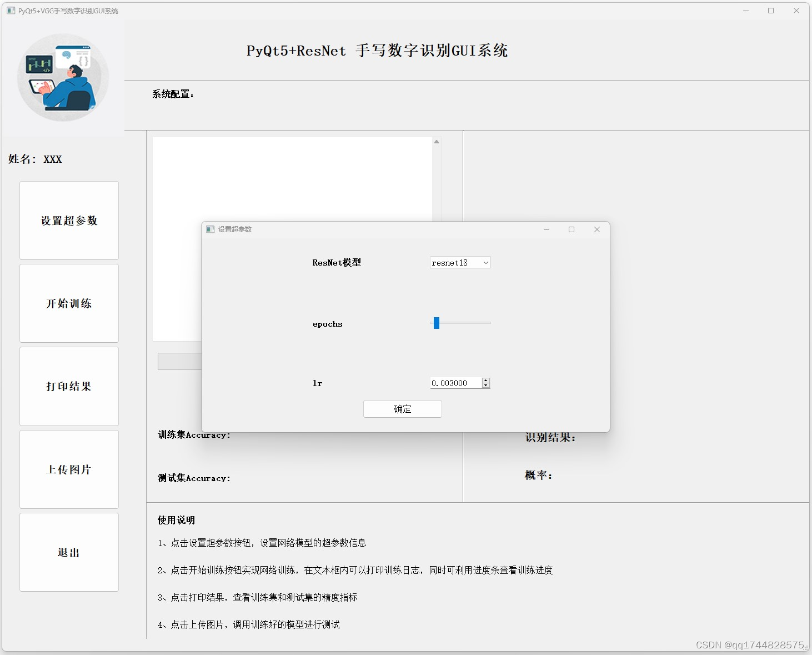The image size is (812, 655).
Task: Expand the ResNet model selection list arrow
Action: coord(485,262)
